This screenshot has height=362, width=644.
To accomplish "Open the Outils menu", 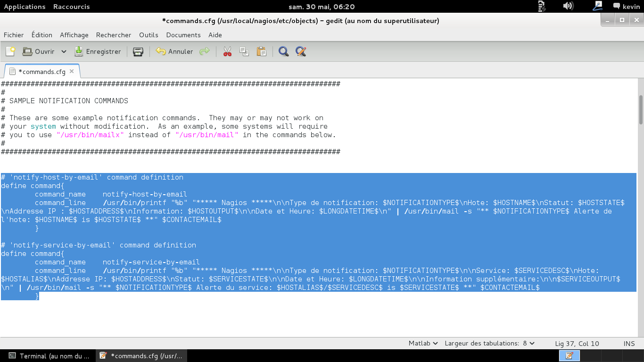I will point(149,35).
